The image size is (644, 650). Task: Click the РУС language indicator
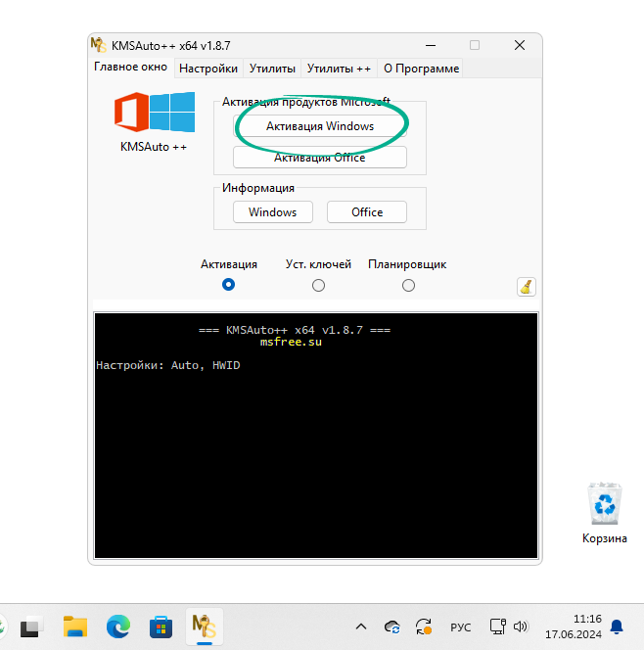[460, 627]
